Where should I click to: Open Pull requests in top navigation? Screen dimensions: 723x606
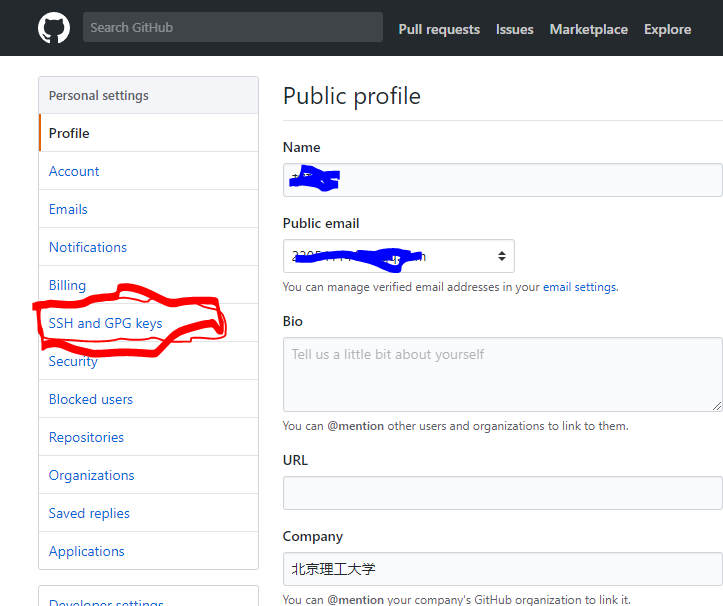(439, 29)
